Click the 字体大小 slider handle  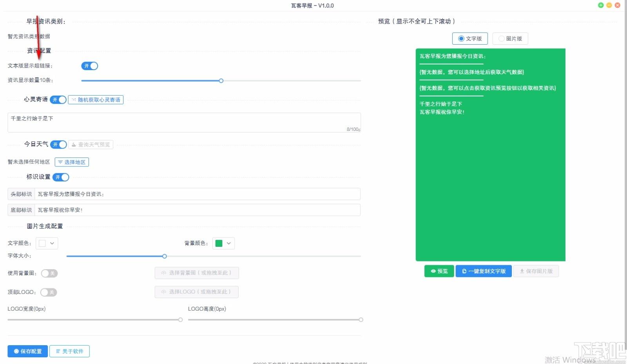pos(165,256)
